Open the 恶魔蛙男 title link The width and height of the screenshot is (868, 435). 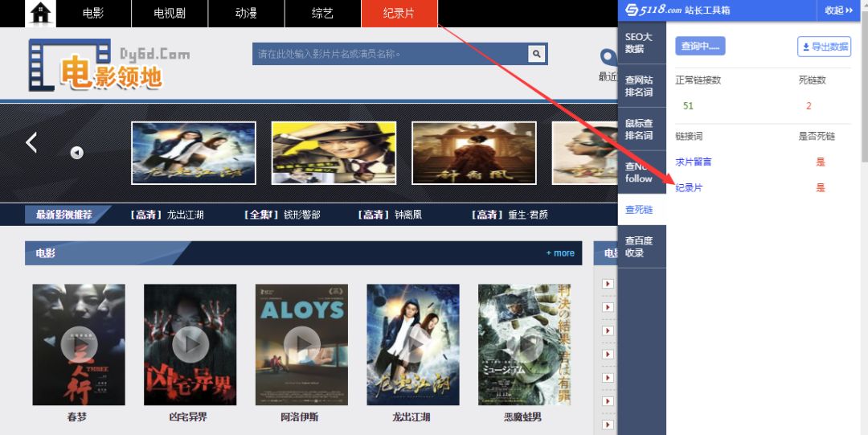[x=523, y=417]
